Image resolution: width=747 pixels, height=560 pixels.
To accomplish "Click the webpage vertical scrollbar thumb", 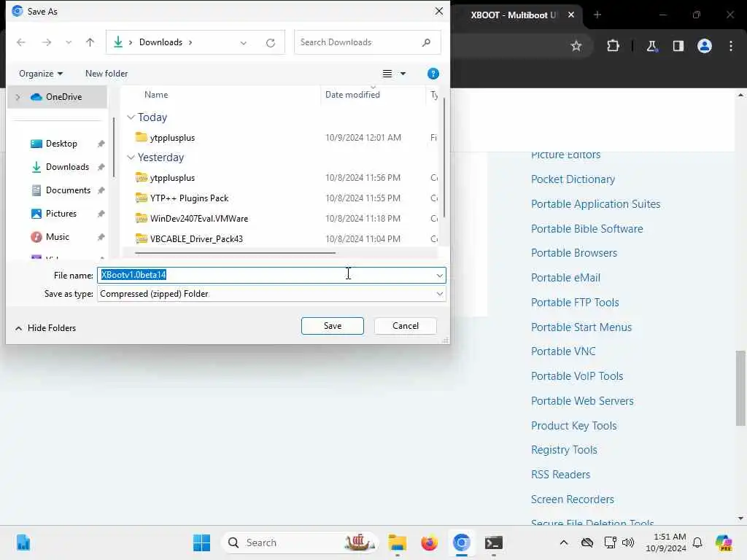I will pyautogui.click(x=740, y=388).
